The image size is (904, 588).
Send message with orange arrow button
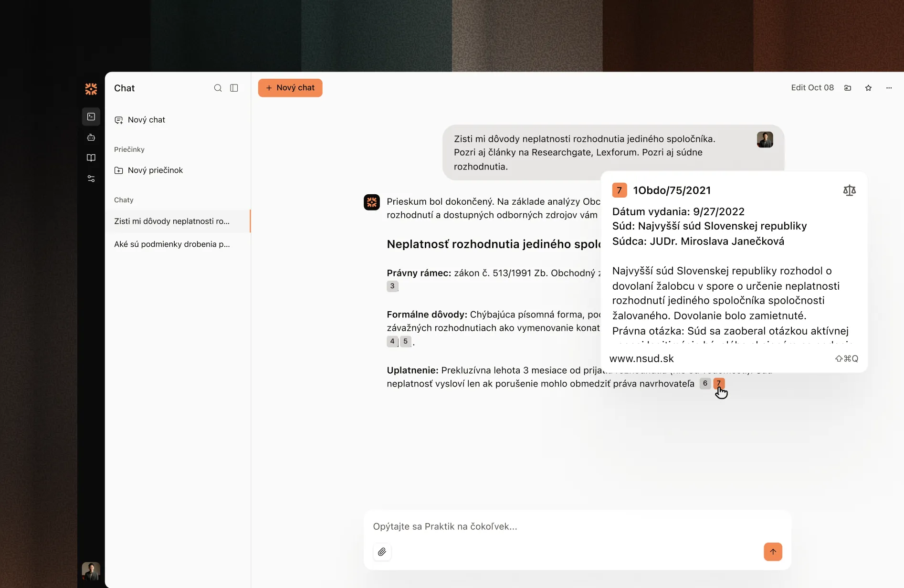point(773,552)
